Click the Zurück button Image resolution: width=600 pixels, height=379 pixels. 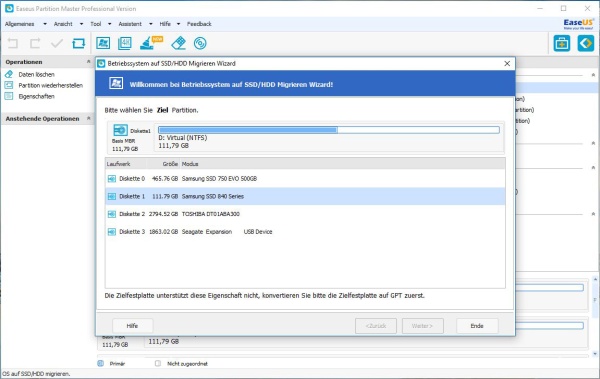click(x=376, y=326)
